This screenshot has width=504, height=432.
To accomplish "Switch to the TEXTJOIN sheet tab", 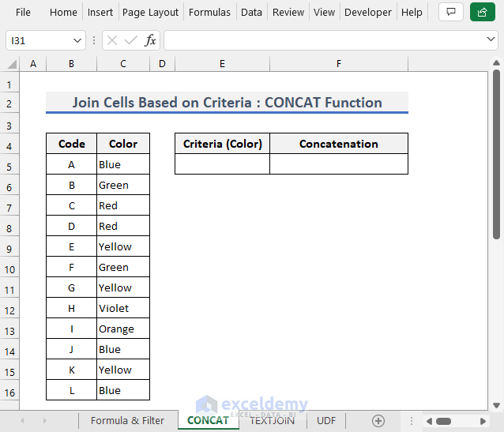I will coord(272,420).
